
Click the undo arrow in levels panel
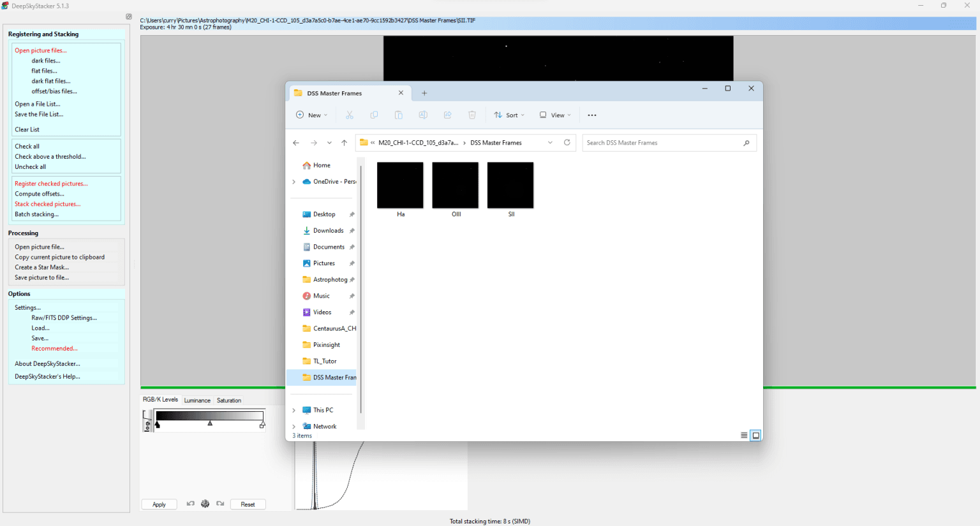pyautogui.click(x=190, y=504)
